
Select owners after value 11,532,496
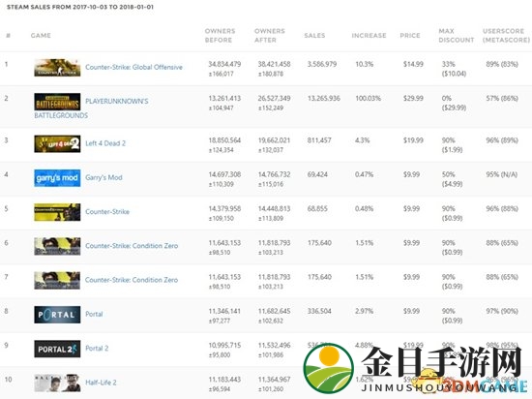274,346
